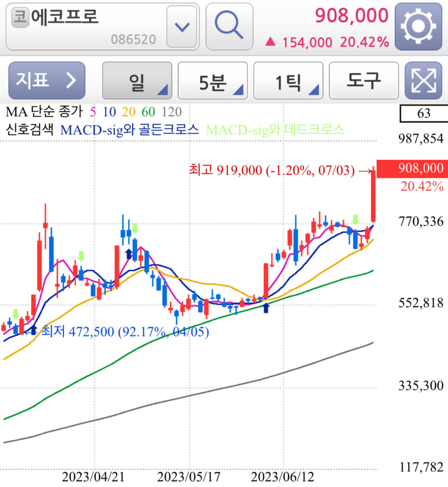
Task: Click the candle count box 63
Action: (423, 113)
